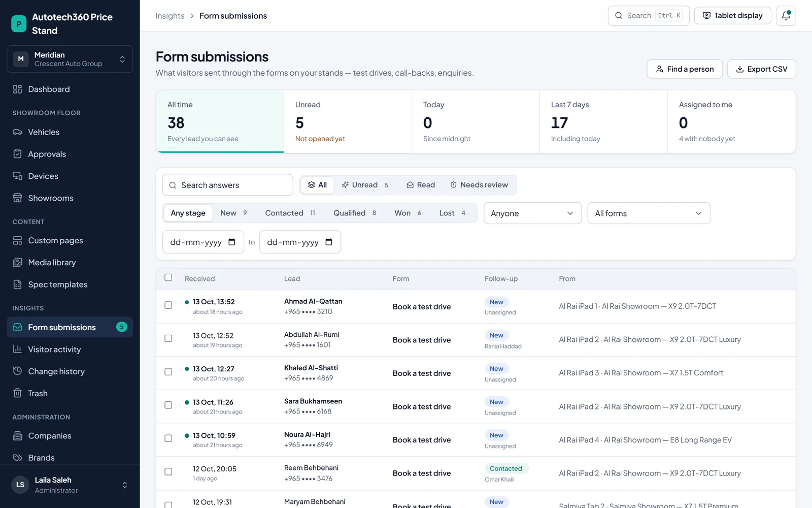Open the Devices page
The image size is (812, 508).
(x=70, y=176)
